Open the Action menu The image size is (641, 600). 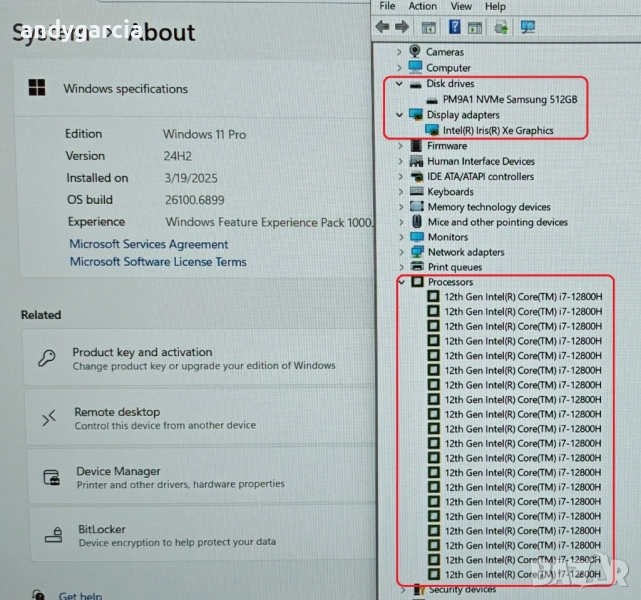coord(422,6)
